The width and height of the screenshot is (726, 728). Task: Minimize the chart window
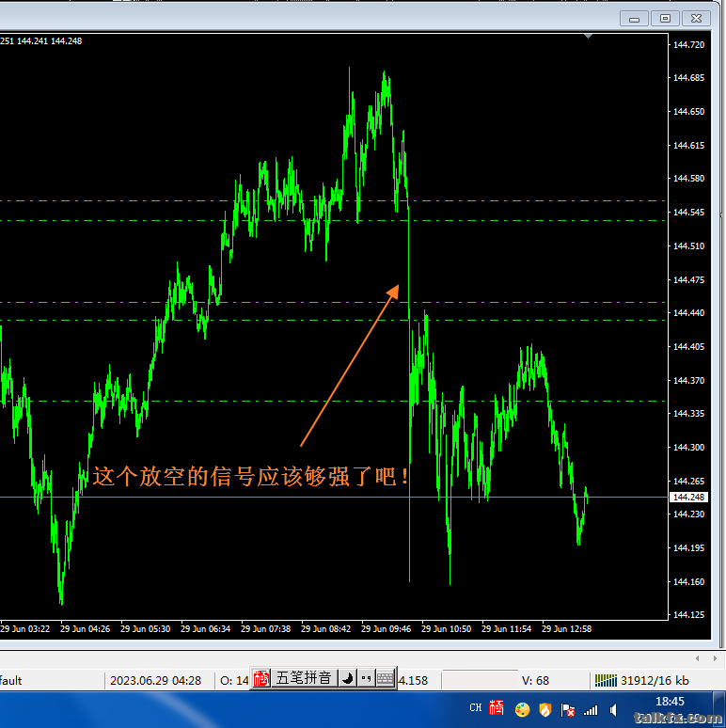634,19
